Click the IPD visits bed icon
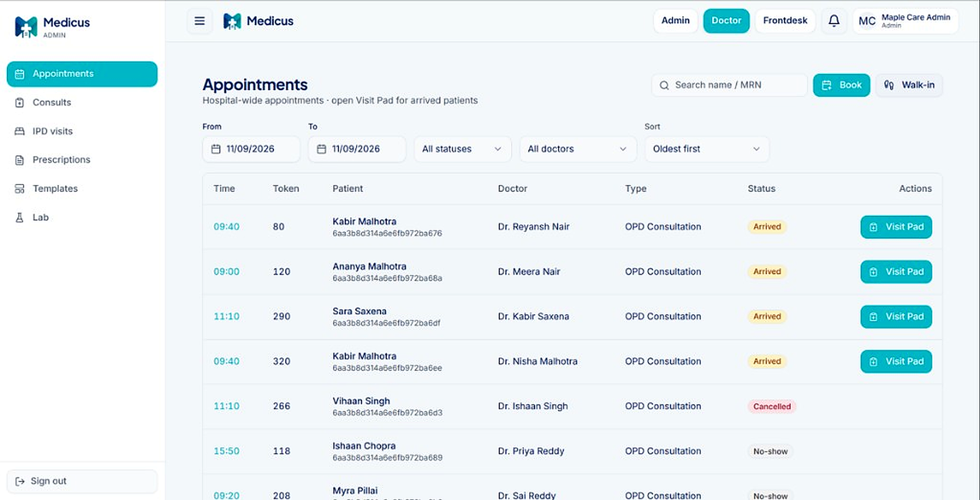 [19, 131]
